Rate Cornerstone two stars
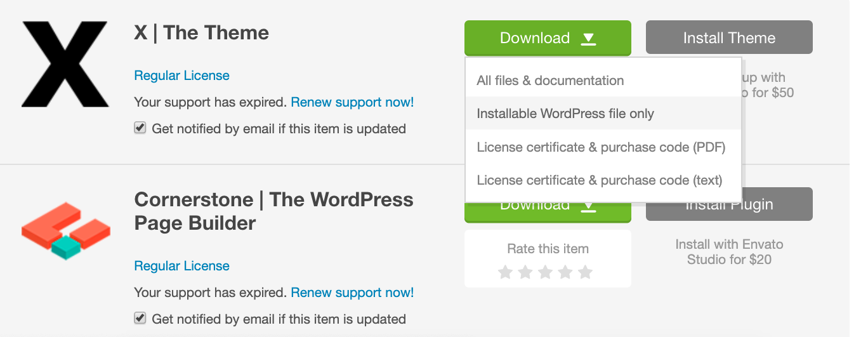The width and height of the screenshot is (868, 337). pyautogui.click(x=525, y=272)
